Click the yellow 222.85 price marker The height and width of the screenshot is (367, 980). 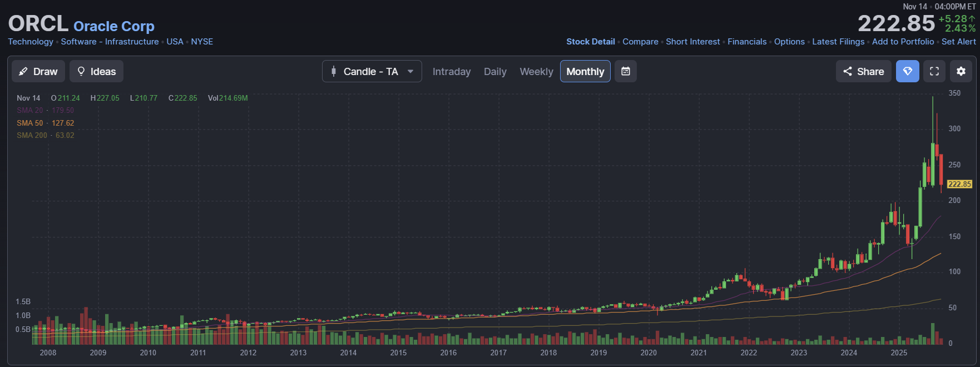(959, 184)
